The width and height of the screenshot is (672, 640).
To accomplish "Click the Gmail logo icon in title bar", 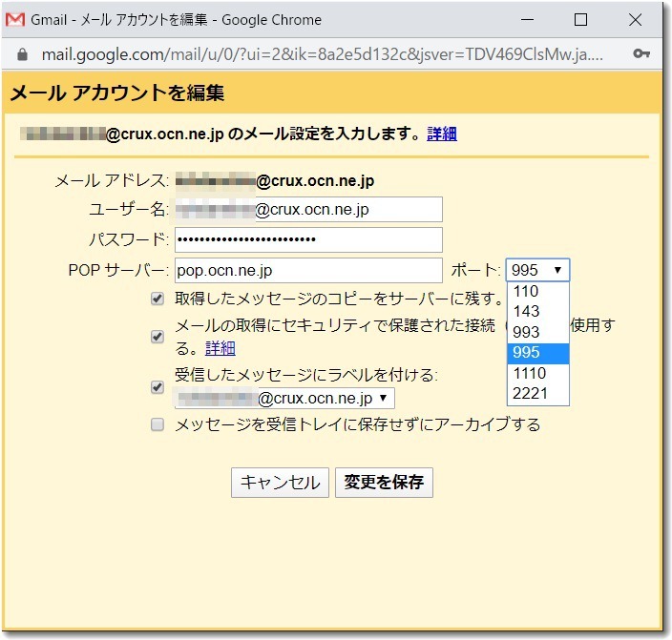I will [x=15, y=19].
